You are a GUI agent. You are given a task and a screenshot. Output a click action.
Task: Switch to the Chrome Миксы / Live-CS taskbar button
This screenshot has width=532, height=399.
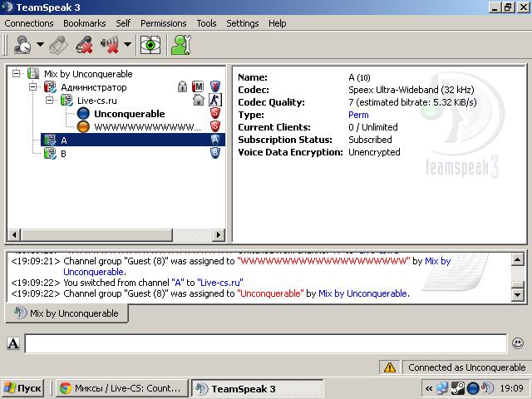(x=122, y=388)
